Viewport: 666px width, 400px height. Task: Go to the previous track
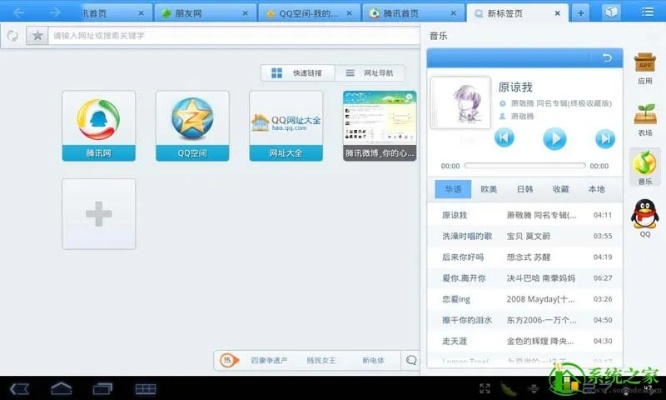click(504, 139)
